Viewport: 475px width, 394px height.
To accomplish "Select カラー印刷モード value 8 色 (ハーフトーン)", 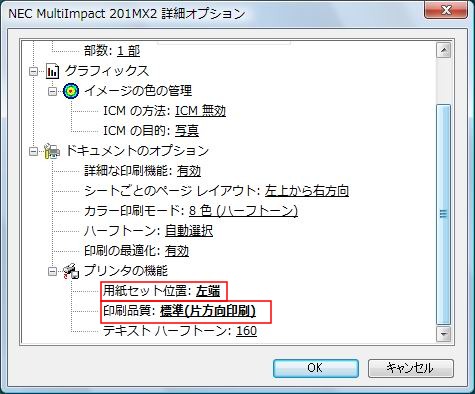I will click(x=243, y=211).
